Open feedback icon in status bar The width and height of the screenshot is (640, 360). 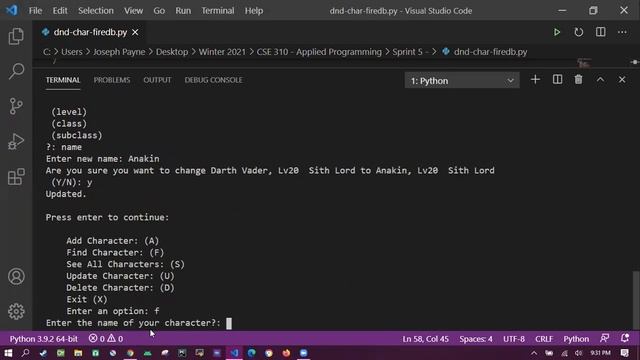[604, 338]
